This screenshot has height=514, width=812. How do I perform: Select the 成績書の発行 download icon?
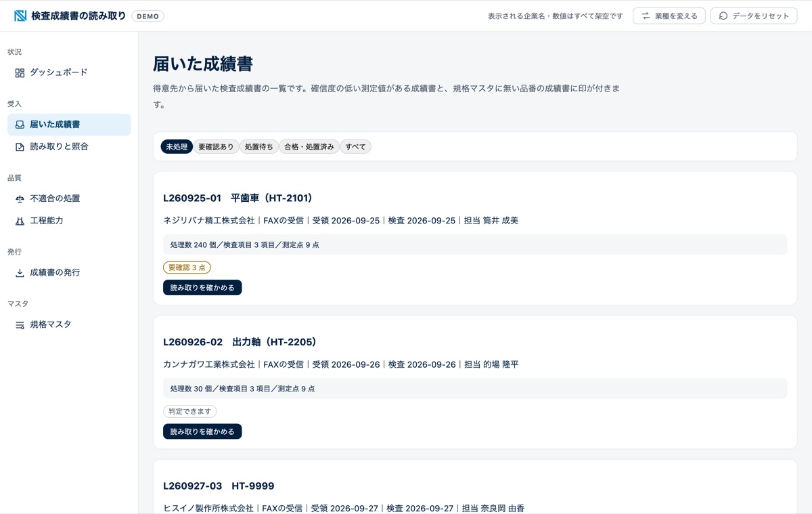tap(20, 273)
